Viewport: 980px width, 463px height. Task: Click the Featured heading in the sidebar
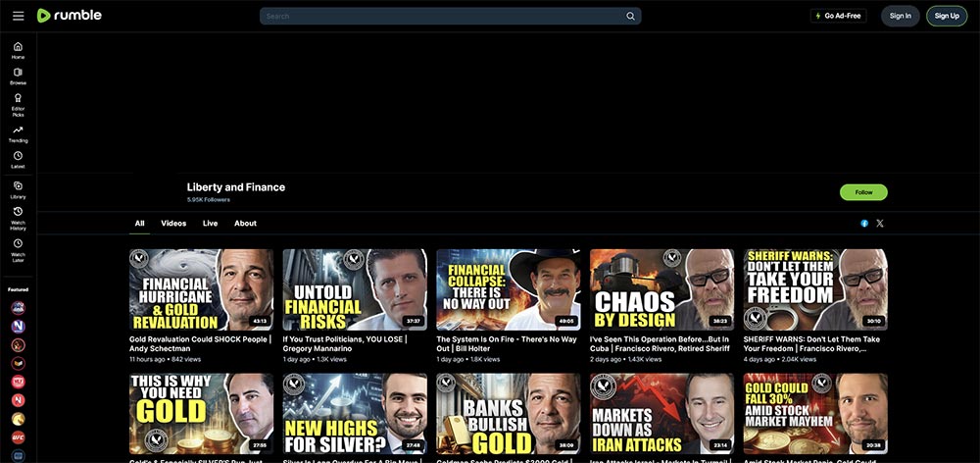point(18,289)
